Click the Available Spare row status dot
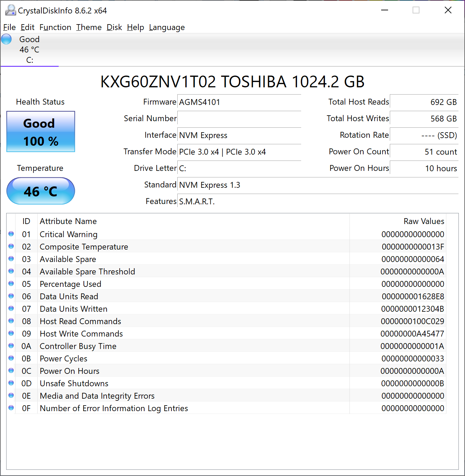The width and height of the screenshot is (465, 476). click(11, 259)
